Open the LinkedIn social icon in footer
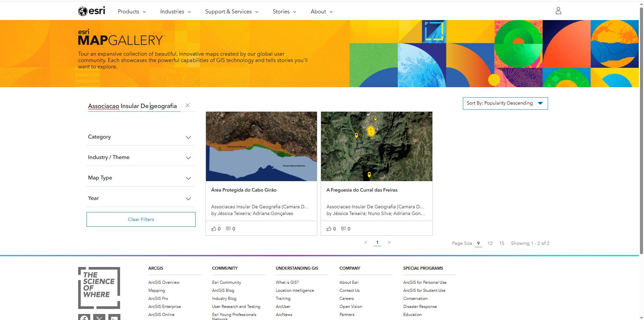Image resolution: width=644 pixels, height=320 pixels. click(114, 317)
